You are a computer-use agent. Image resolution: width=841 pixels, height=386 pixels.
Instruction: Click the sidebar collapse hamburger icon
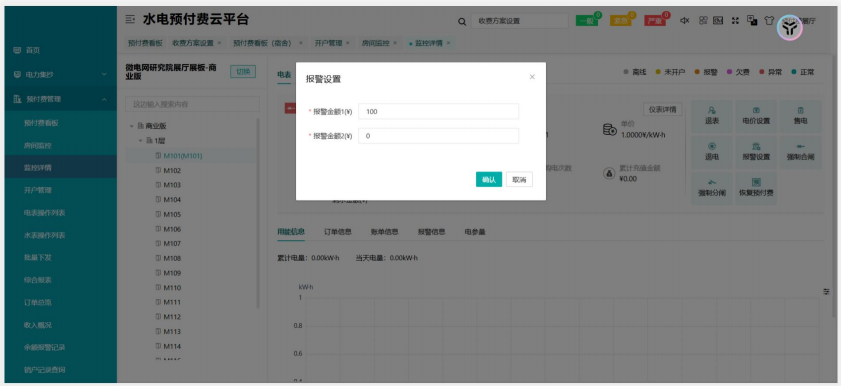point(130,19)
